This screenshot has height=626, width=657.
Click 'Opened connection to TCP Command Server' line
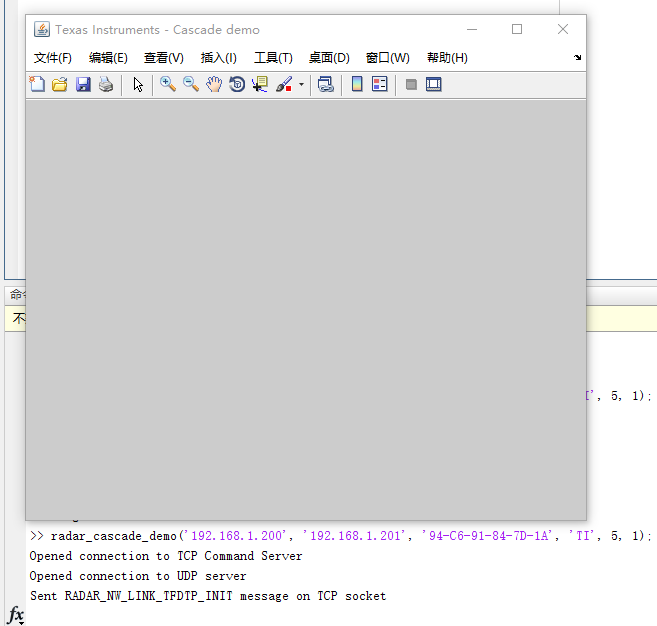166,556
